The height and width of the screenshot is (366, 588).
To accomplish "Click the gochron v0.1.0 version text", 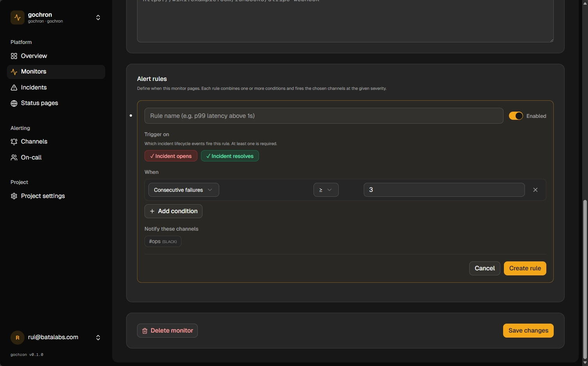I will [x=27, y=355].
